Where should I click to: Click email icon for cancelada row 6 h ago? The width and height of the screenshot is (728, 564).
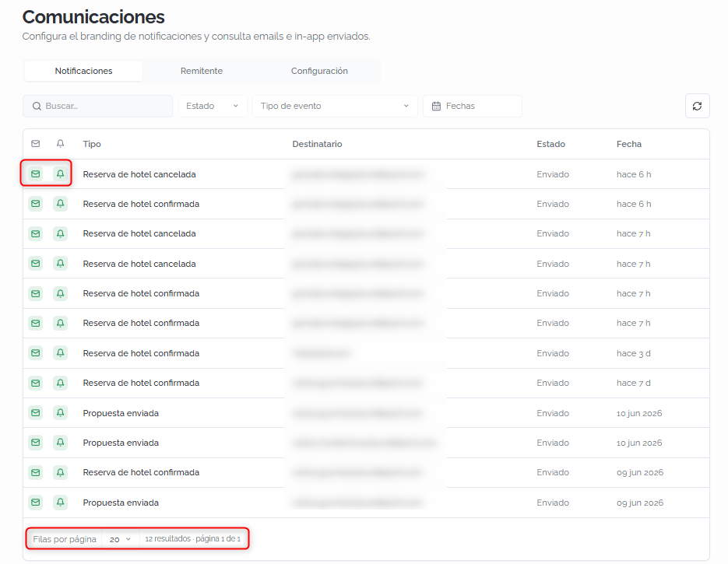[35, 174]
